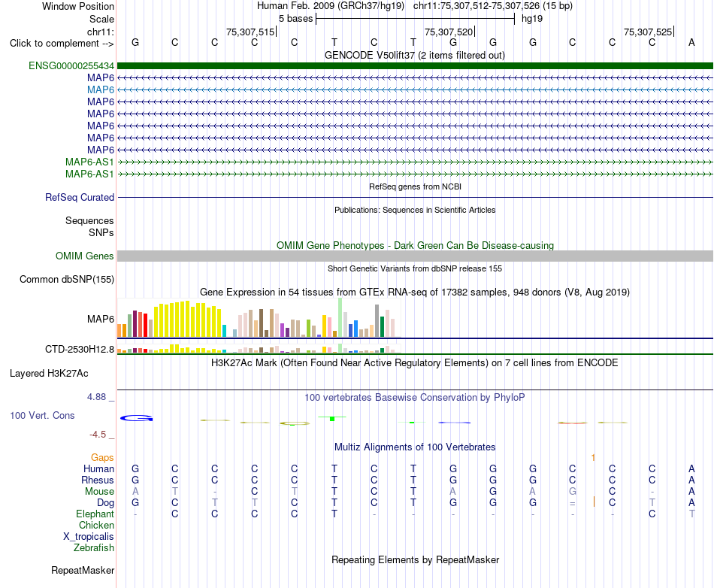Click the 100 Vert. Cons label
This screenshot has height=588, width=714.
[x=42, y=415]
